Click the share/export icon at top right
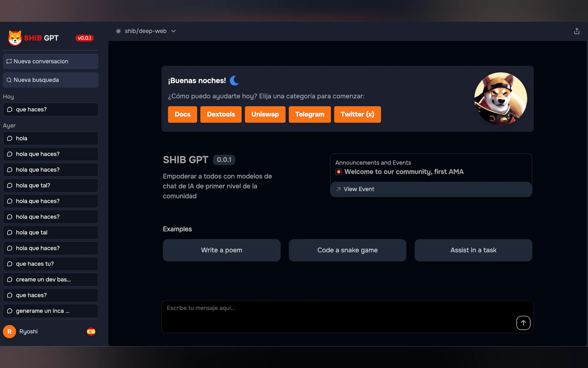This screenshot has height=368, width=588. 577,31
